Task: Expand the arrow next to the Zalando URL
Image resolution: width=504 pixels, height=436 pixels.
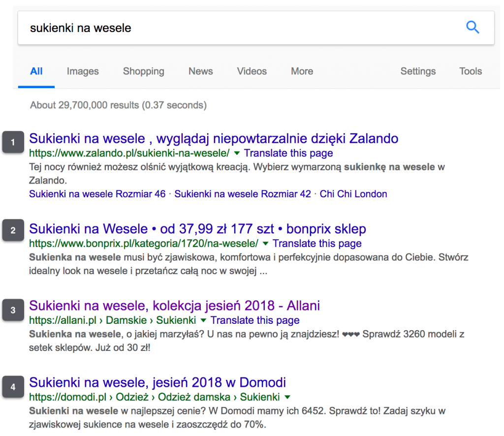Action: tap(237, 153)
